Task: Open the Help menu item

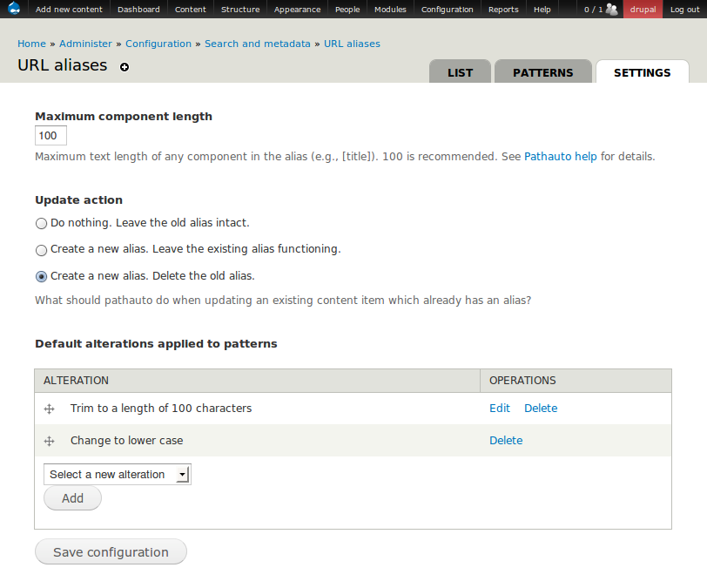Action: (x=542, y=9)
